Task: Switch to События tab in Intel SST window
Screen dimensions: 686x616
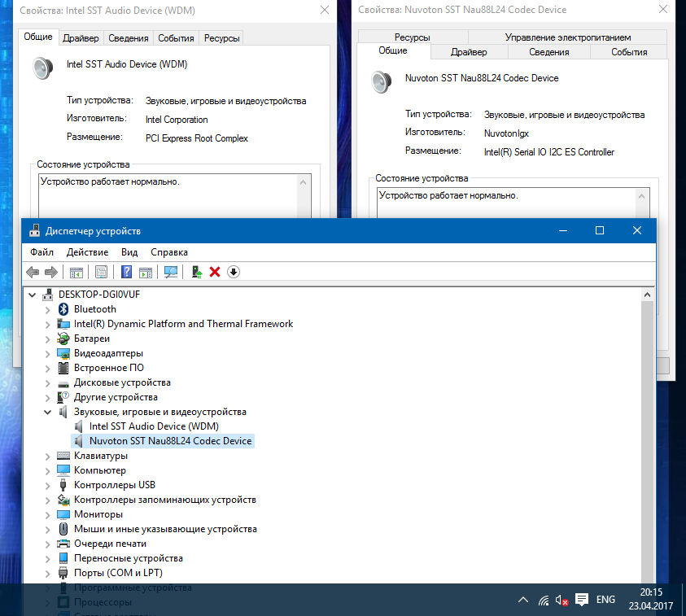Action: [x=176, y=38]
